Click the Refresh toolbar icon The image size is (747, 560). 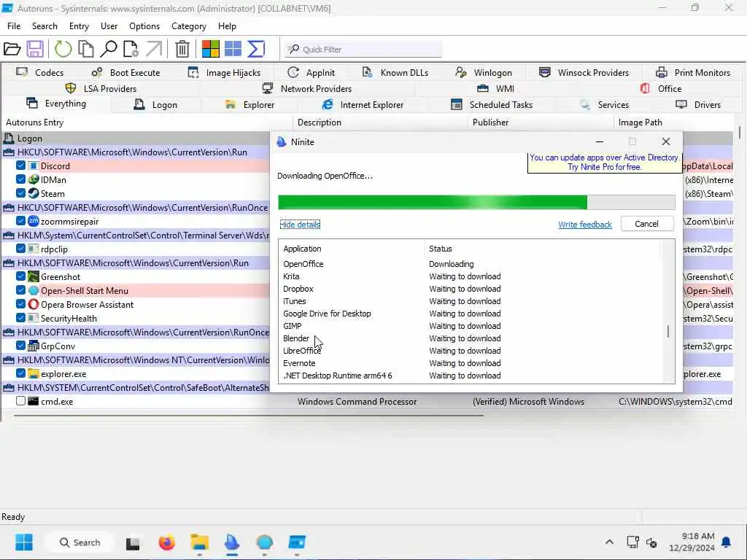(x=63, y=49)
